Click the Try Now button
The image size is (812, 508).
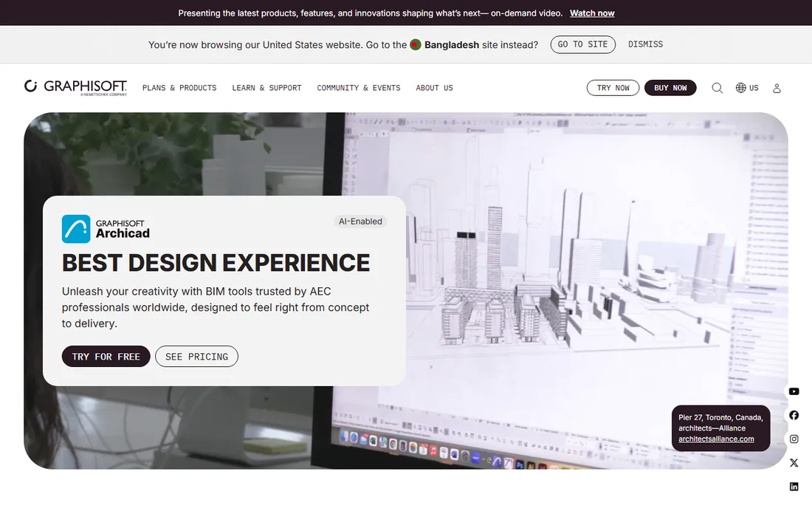(x=613, y=88)
